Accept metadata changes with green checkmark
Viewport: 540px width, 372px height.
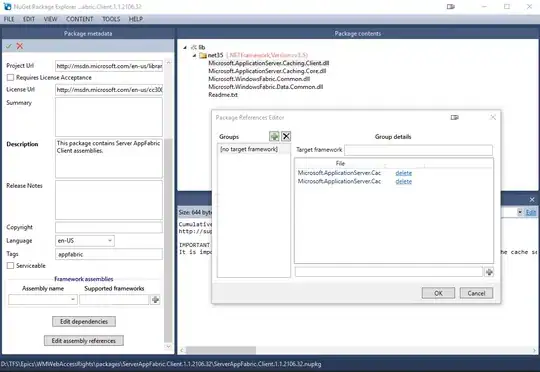coord(9,46)
